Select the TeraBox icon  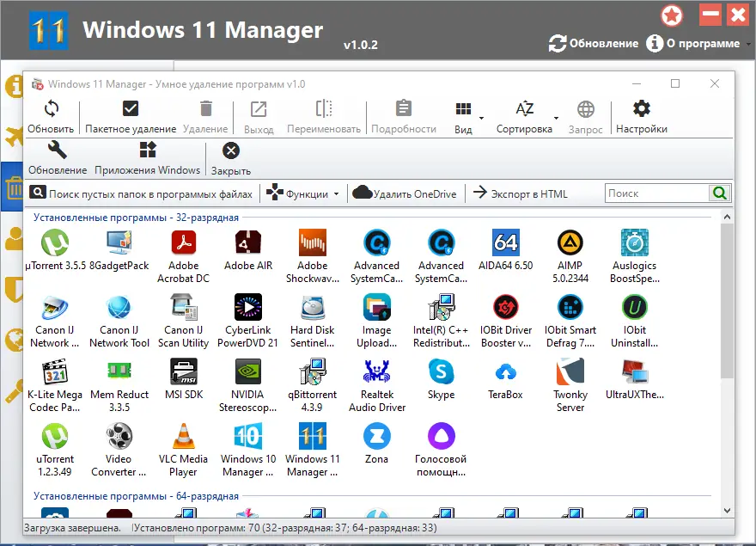506,372
